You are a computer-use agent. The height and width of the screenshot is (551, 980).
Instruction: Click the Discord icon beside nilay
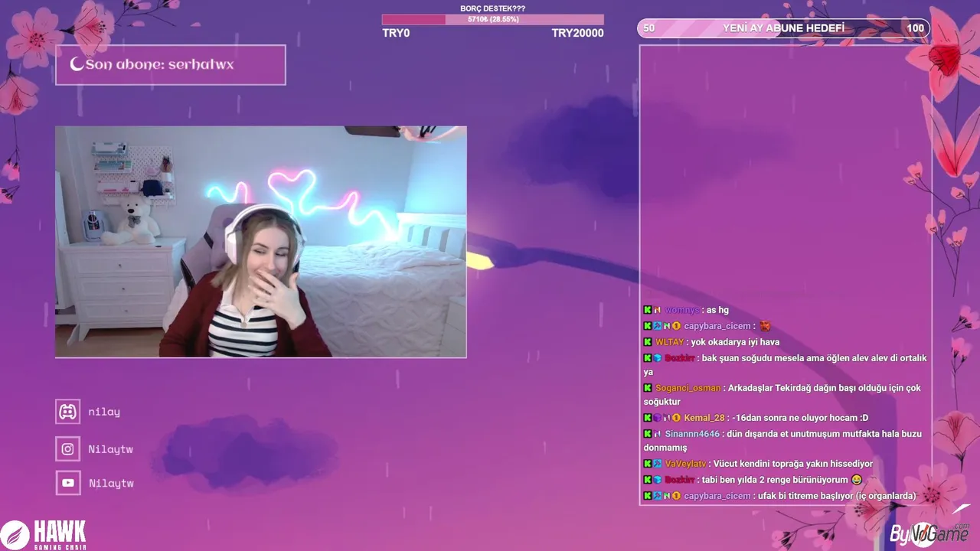point(68,412)
